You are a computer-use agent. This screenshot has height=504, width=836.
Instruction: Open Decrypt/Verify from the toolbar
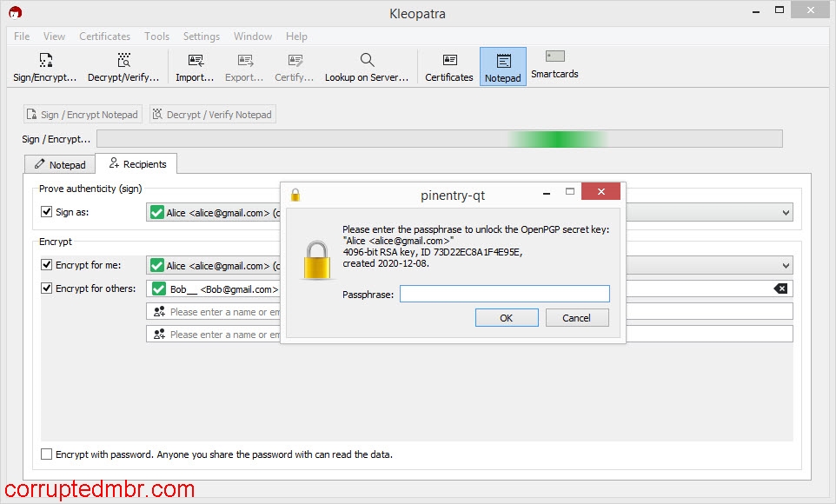[123, 65]
